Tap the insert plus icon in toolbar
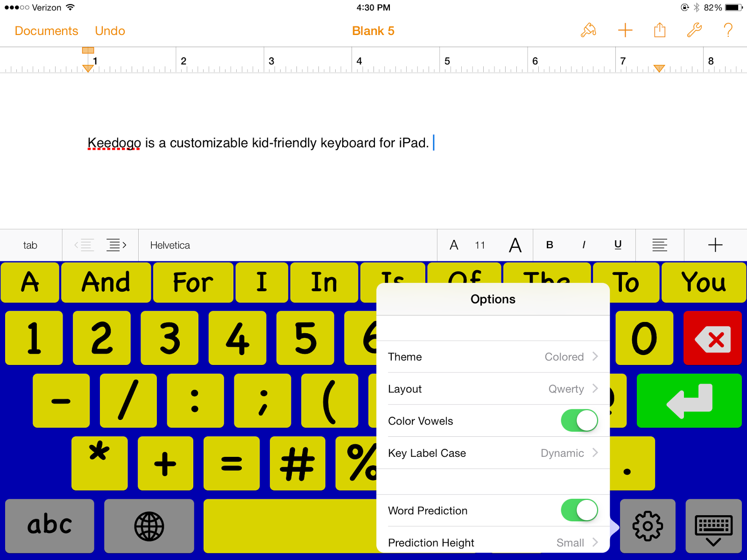Viewport: 747px width, 560px height. pyautogui.click(x=625, y=30)
